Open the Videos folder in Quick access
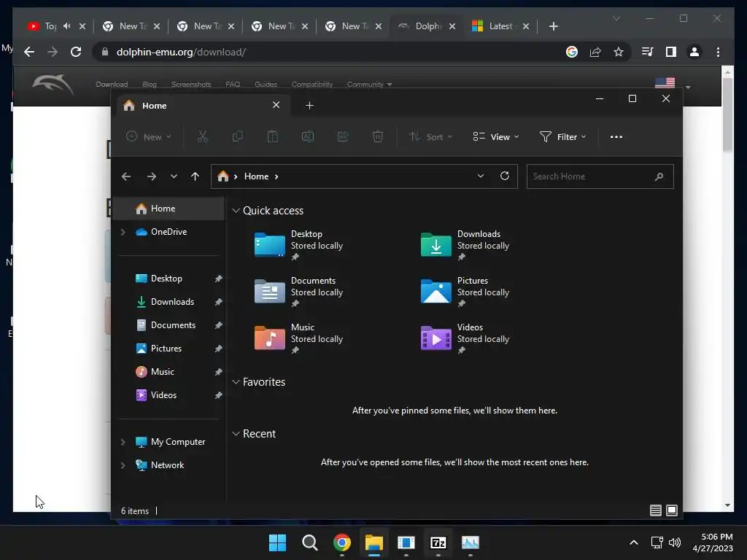This screenshot has width=747, height=560. pos(465,338)
